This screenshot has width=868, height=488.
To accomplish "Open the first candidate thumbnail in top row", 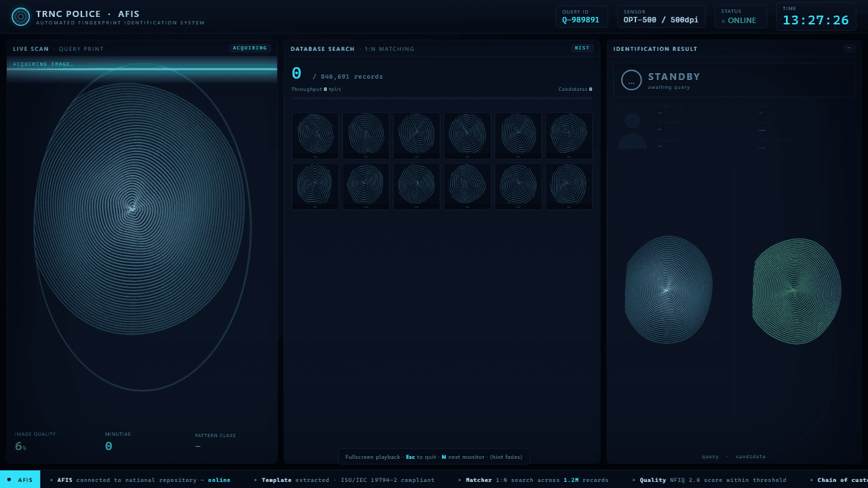I will point(315,136).
